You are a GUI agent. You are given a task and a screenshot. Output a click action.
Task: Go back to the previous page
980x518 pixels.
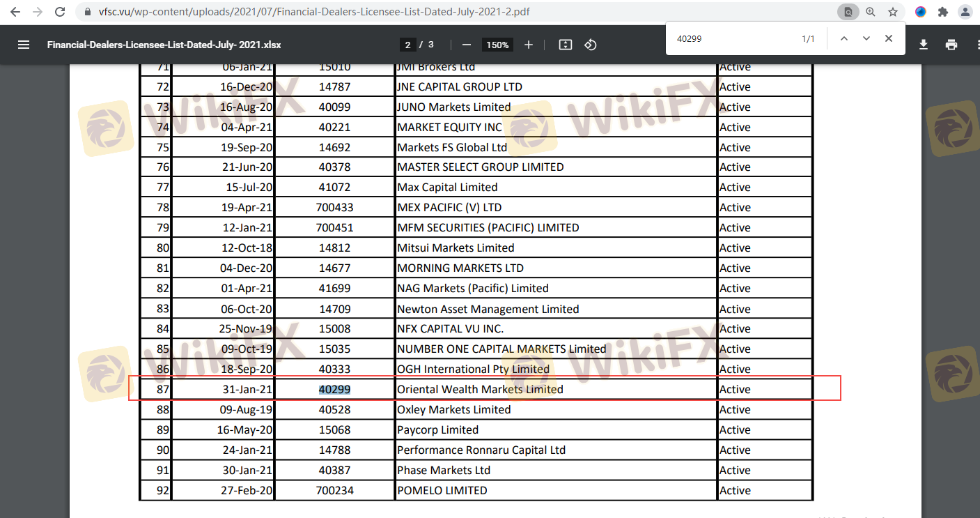(x=15, y=12)
